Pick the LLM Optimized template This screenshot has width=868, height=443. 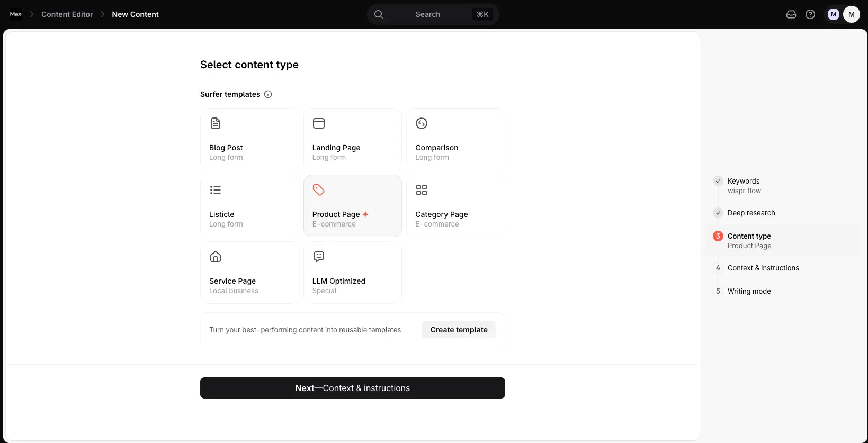tap(353, 273)
